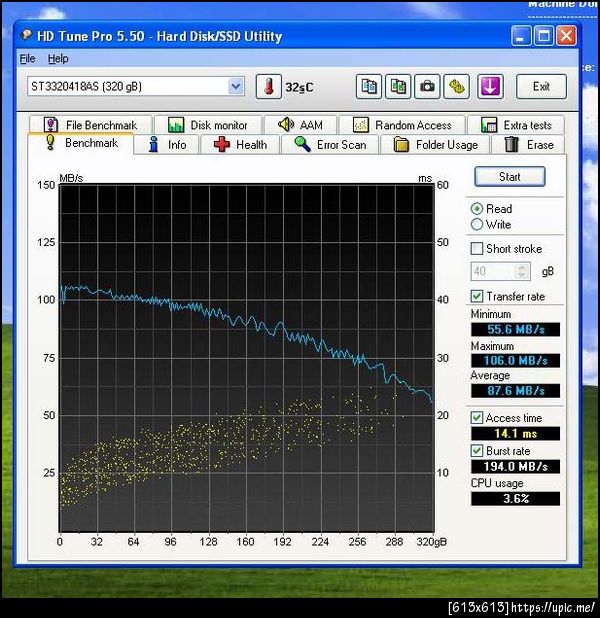Switch to the Disk monitor tab
The height and width of the screenshot is (618, 600).
[x=208, y=125]
